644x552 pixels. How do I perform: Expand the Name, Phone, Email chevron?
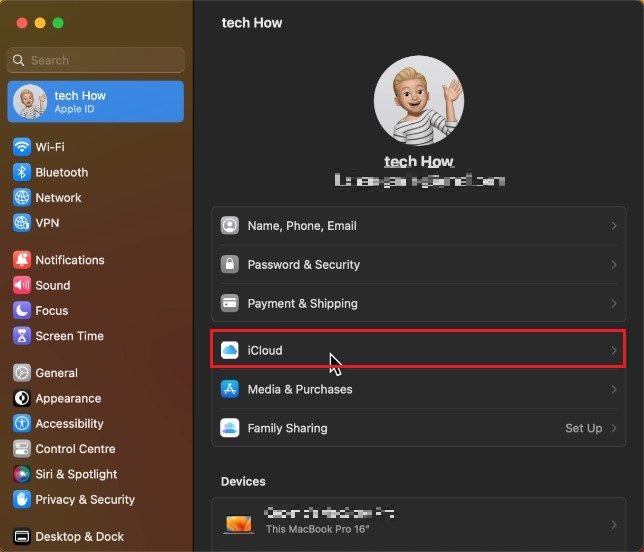point(614,225)
